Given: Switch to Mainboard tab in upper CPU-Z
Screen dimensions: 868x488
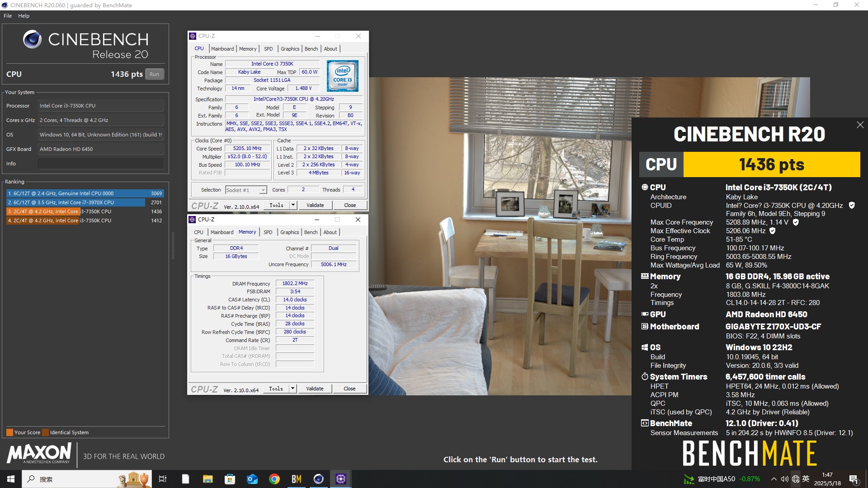Looking at the screenshot, I should [x=222, y=49].
